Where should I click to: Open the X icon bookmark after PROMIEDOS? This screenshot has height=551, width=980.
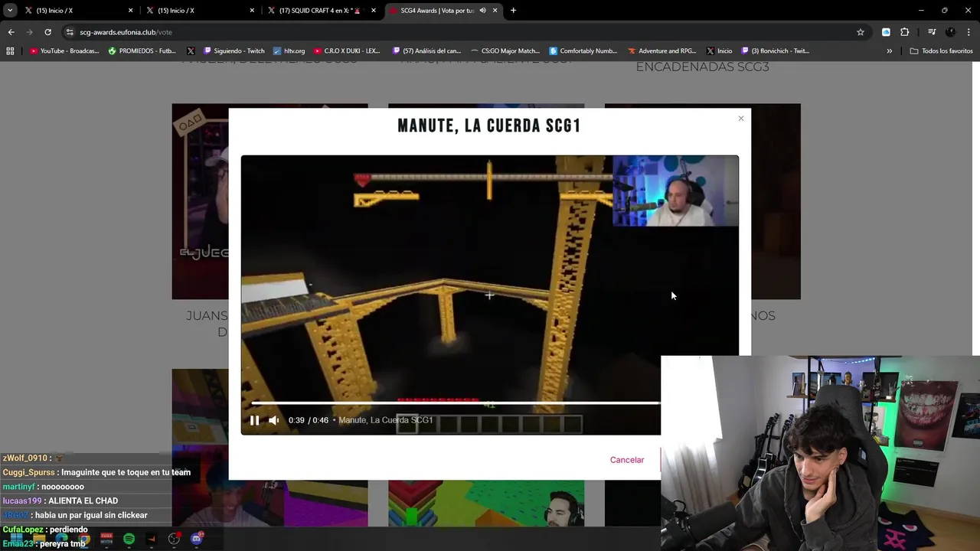(191, 51)
